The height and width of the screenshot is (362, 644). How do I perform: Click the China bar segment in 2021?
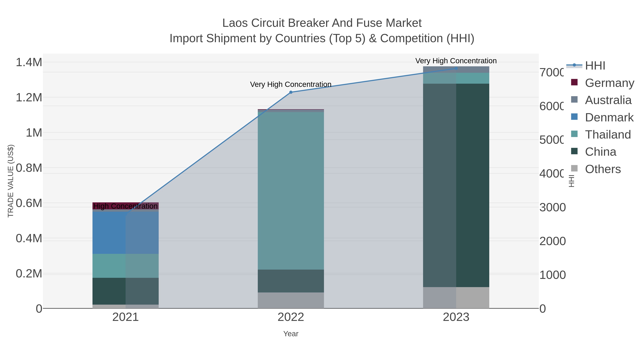[126, 291]
